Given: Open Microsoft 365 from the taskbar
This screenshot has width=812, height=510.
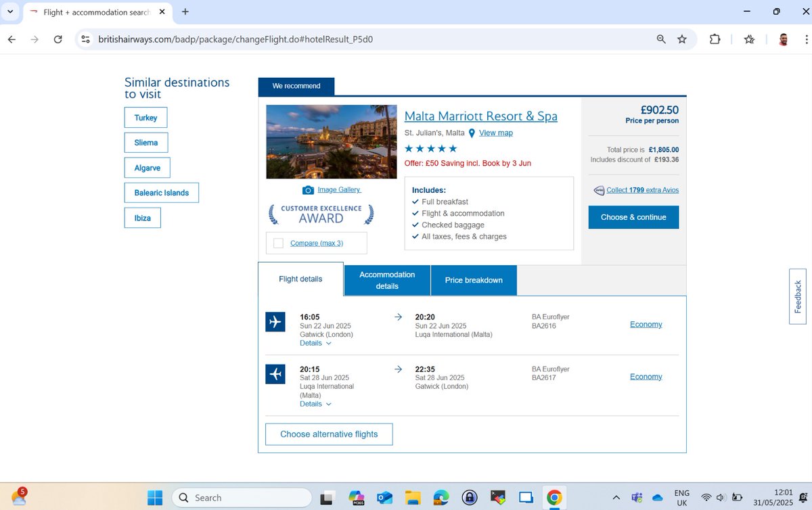Looking at the screenshot, I should coord(357,499).
